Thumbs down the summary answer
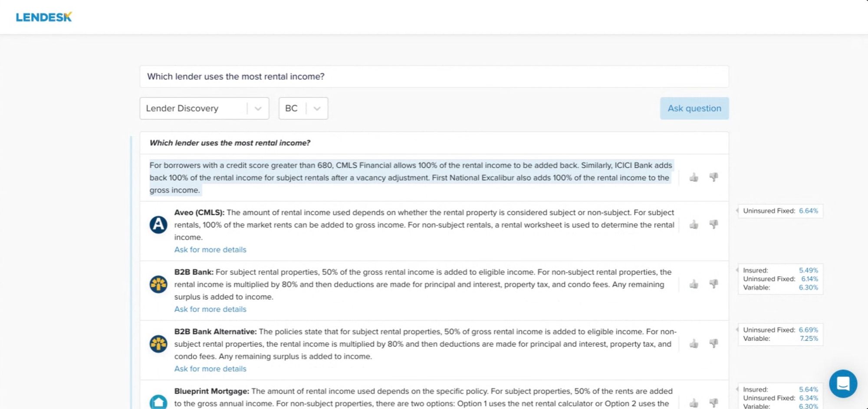The width and height of the screenshot is (868, 409). tap(713, 177)
